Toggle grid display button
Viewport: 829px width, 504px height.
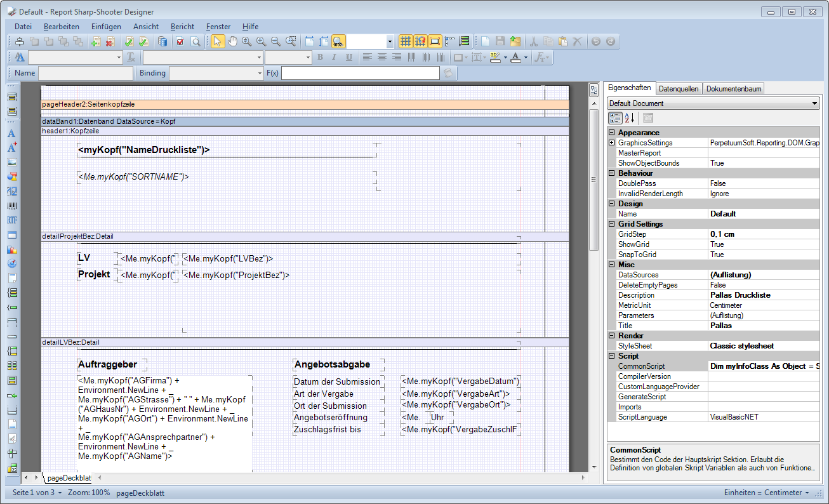pos(406,42)
